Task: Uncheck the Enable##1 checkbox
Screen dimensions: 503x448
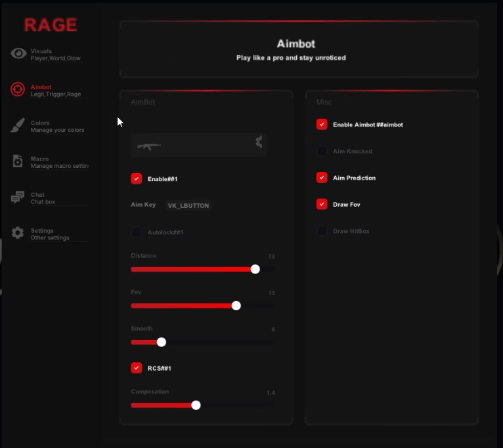Action: pyautogui.click(x=137, y=178)
